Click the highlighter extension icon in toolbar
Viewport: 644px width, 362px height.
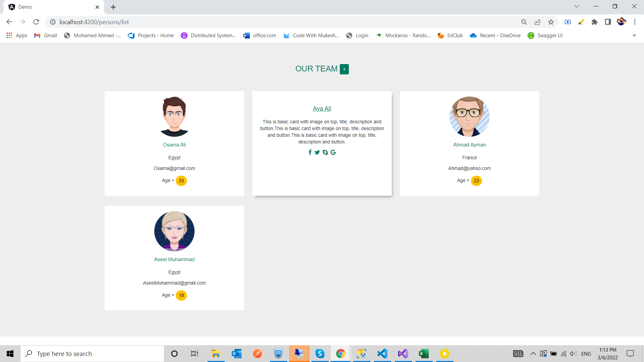click(581, 22)
